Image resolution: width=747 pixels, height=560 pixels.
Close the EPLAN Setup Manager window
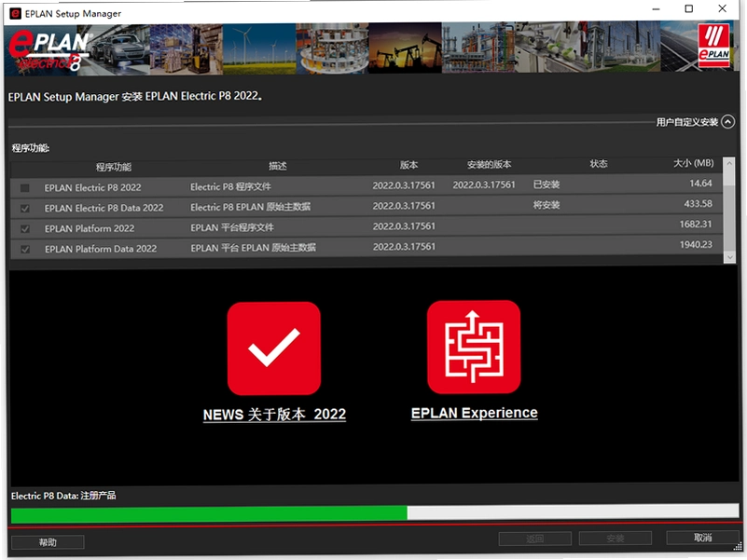pos(722,8)
